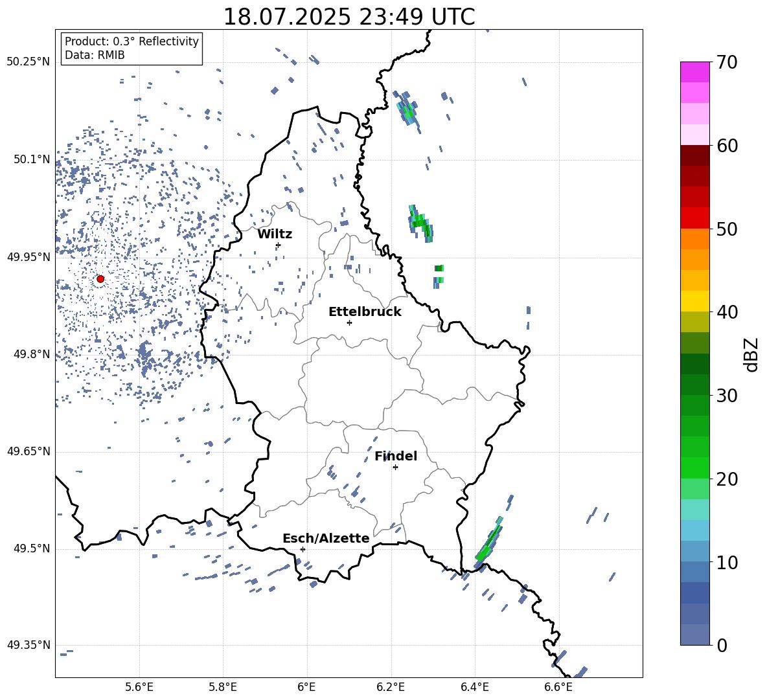
Task: Click the dBZ colorbar axis label
Action: (x=752, y=354)
